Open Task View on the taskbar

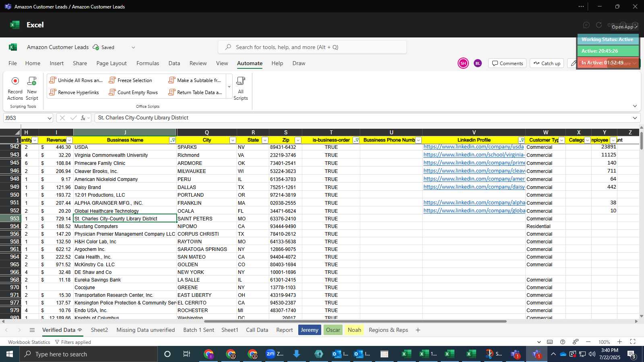click(x=187, y=354)
